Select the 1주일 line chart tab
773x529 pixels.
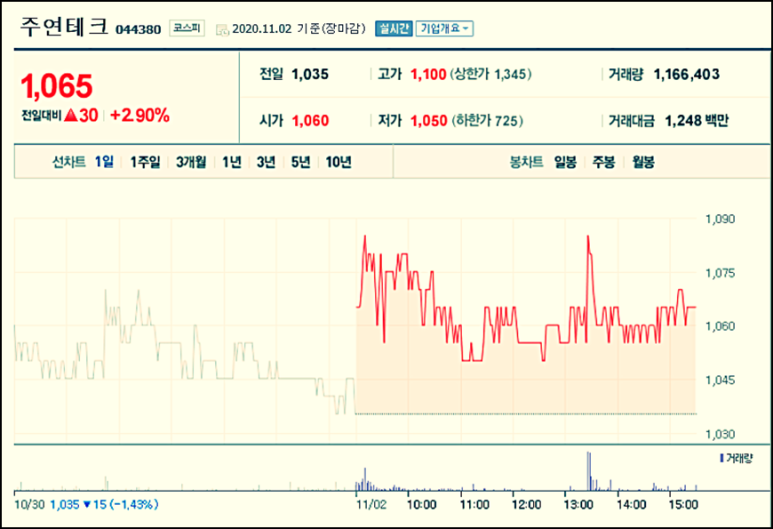click(x=145, y=162)
